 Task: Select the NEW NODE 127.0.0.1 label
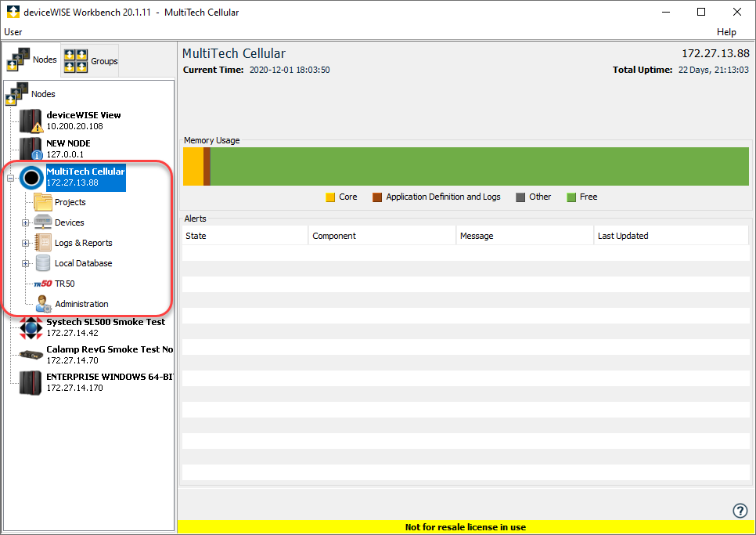click(x=68, y=149)
